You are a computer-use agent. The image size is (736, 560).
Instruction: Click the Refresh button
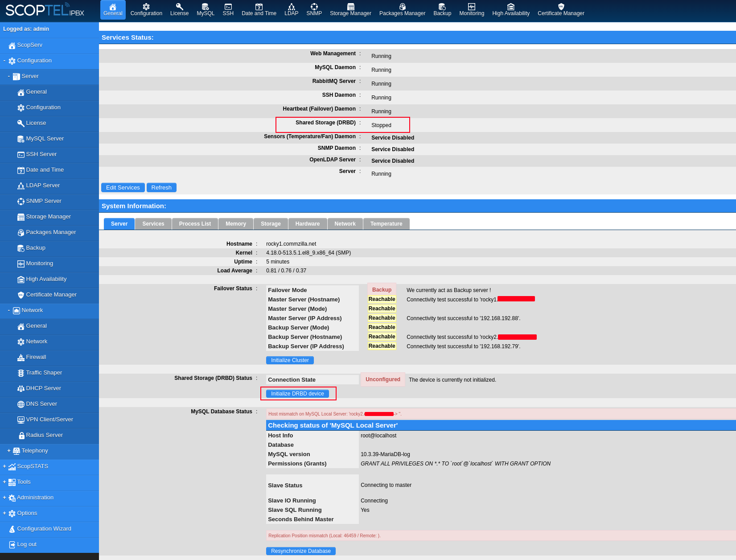(x=161, y=188)
